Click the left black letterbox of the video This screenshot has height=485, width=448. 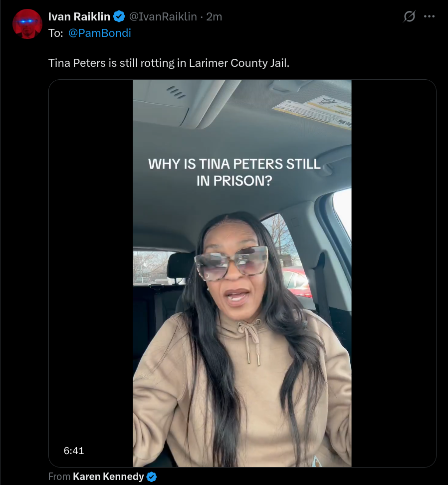91,273
